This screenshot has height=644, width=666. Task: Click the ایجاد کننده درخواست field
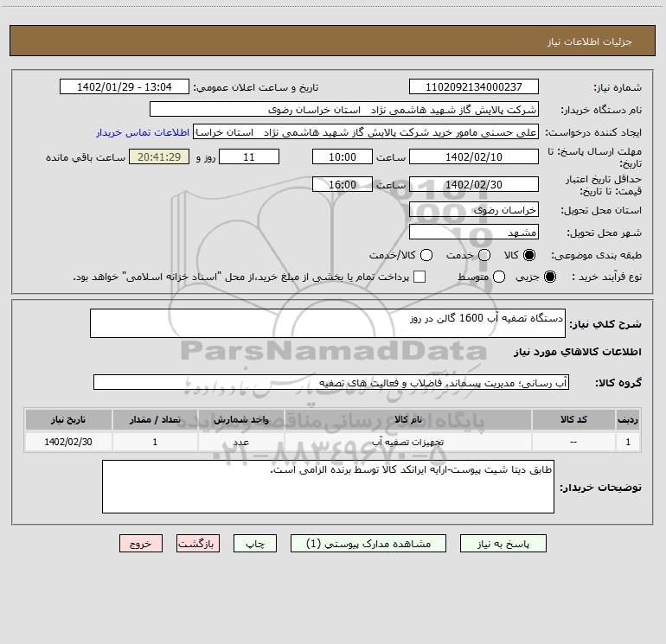tap(366, 132)
